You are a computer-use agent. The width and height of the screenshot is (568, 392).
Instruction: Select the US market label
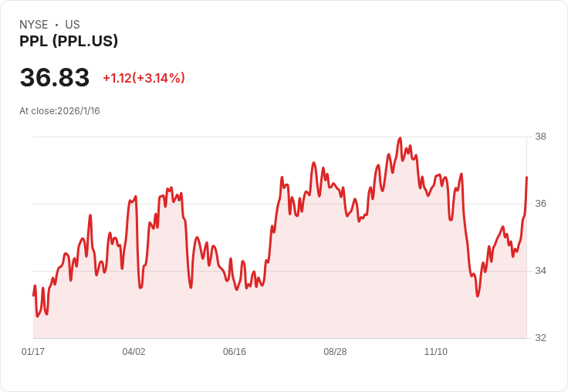(73, 25)
